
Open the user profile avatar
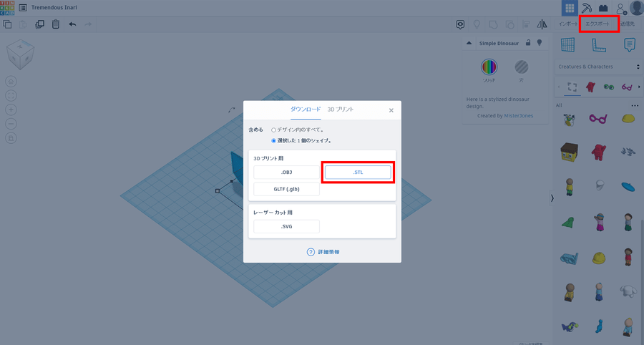(x=637, y=8)
